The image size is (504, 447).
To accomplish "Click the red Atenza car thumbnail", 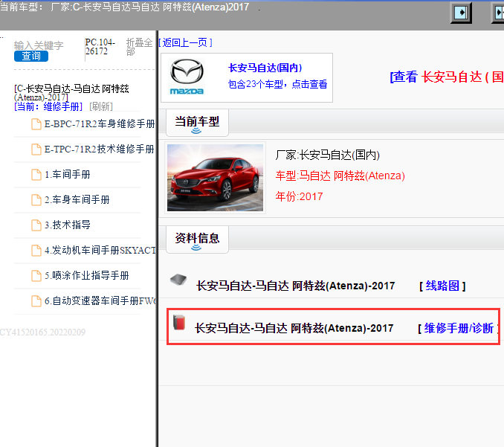I will 215,178.
